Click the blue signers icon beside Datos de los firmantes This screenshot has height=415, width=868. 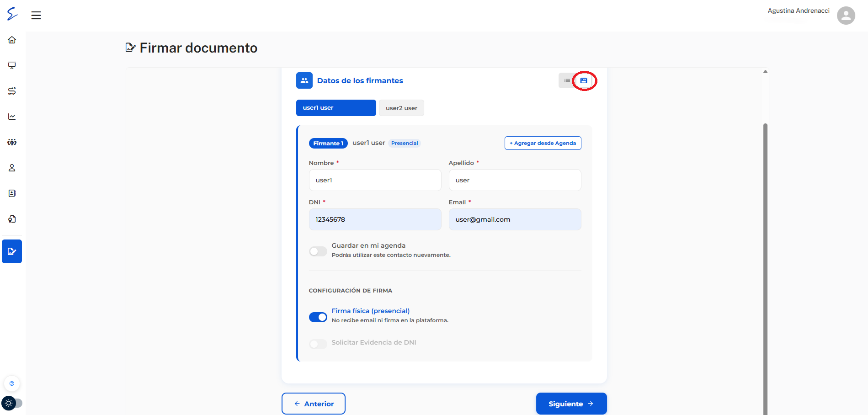click(x=304, y=80)
